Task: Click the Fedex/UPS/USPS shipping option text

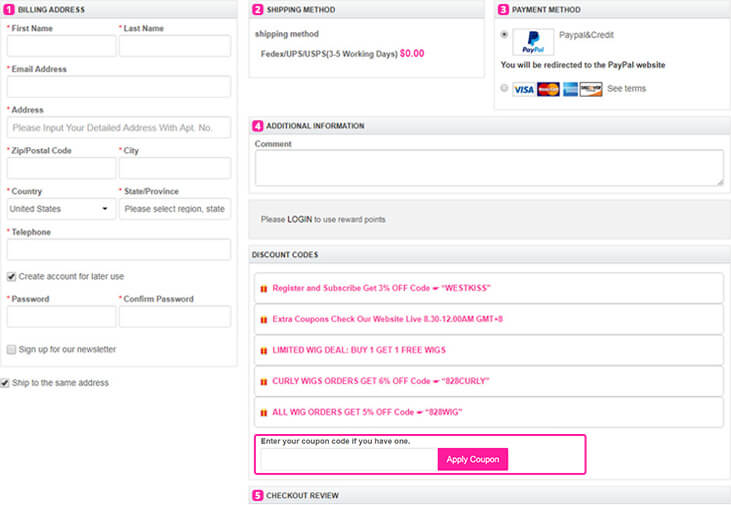Action: tap(329, 54)
